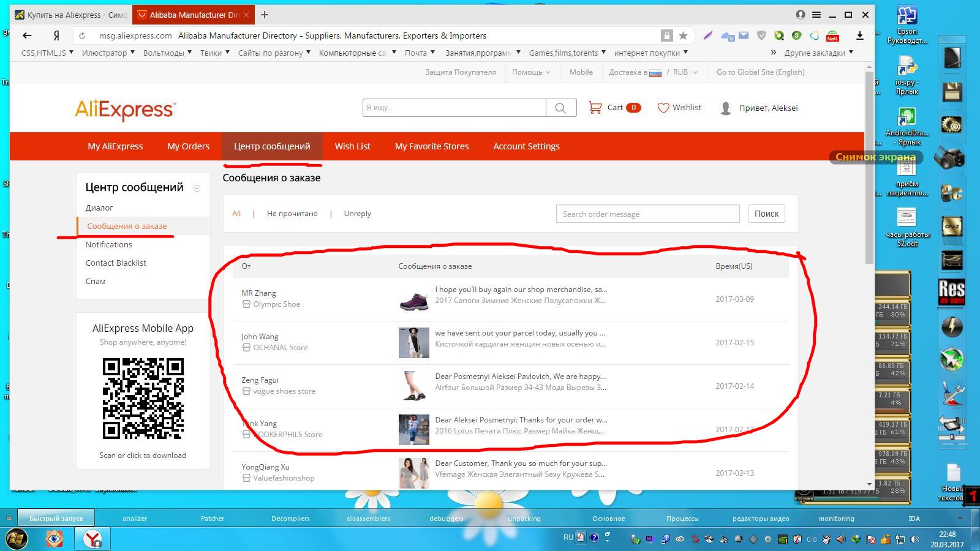
Task: Open the AndroidDra... shortcut on the desktop
Action: 907,127
